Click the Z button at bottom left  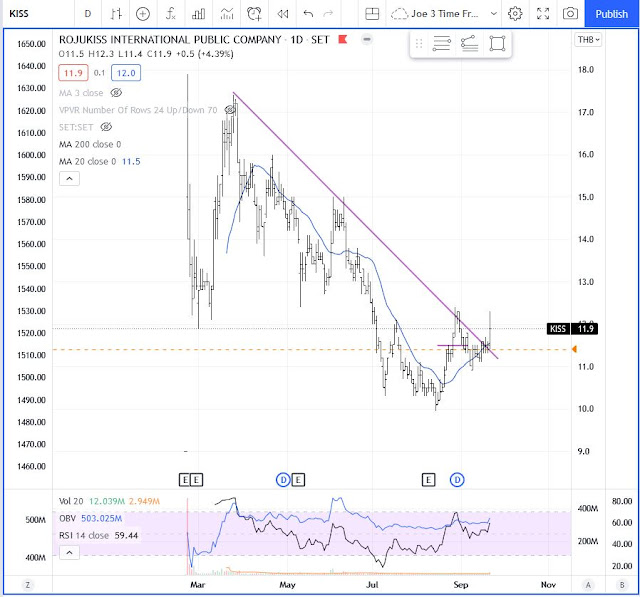coord(28,585)
